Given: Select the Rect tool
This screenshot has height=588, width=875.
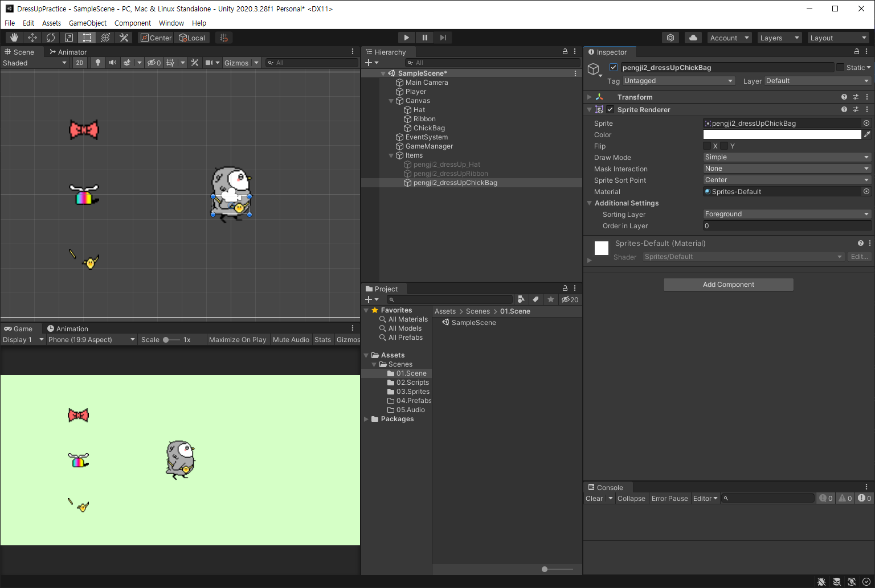Looking at the screenshot, I should tap(87, 38).
